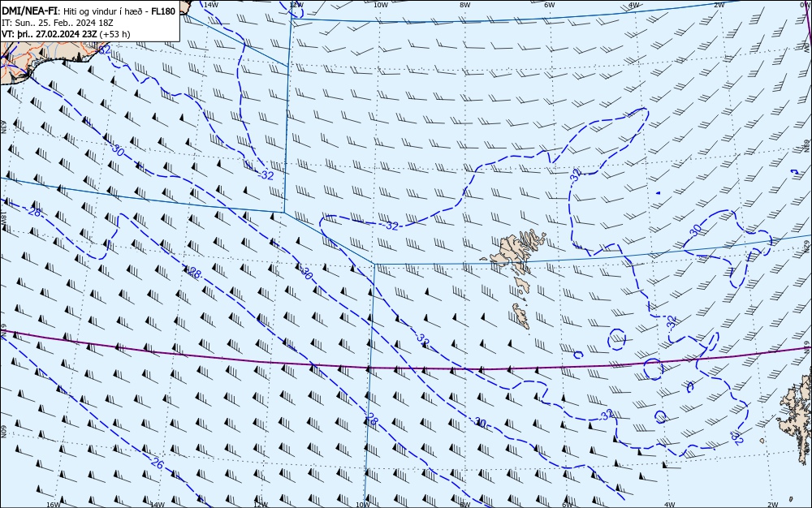Click the '8W' longitude label on the bottom edge
Viewport: 812px width, 508px height.
465,505
